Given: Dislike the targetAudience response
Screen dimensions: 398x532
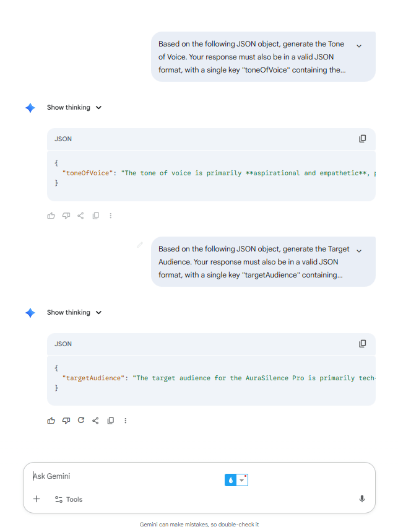Looking at the screenshot, I should 66,421.
